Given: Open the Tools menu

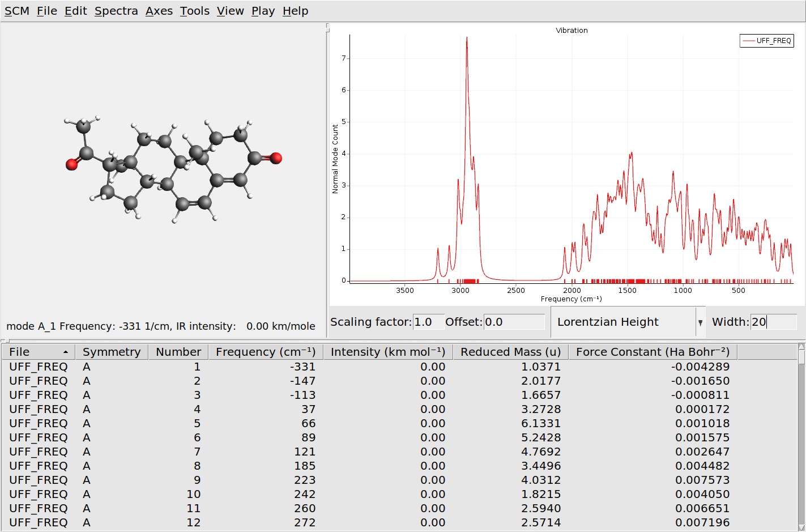Looking at the screenshot, I should pyautogui.click(x=194, y=10).
